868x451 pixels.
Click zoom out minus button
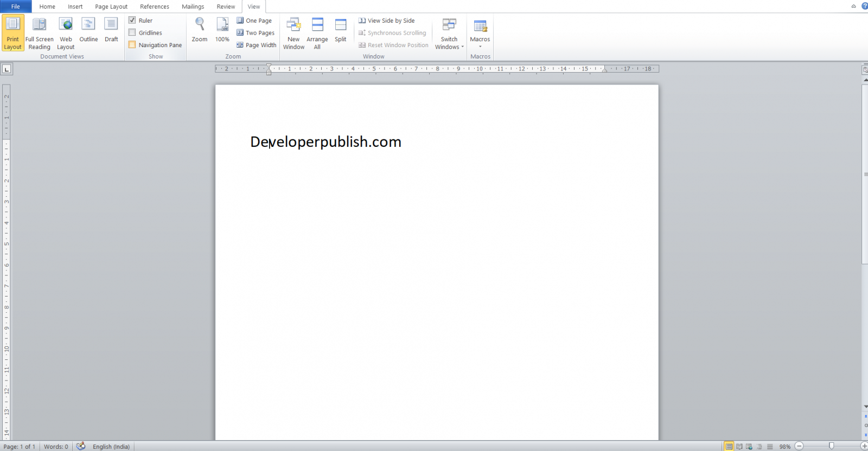(799, 446)
